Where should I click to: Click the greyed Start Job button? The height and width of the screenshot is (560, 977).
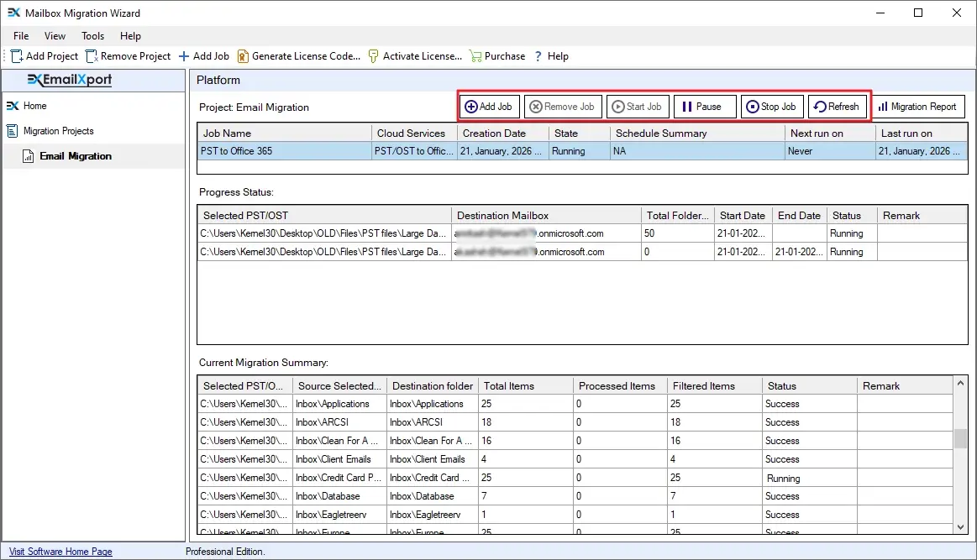[638, 107]
